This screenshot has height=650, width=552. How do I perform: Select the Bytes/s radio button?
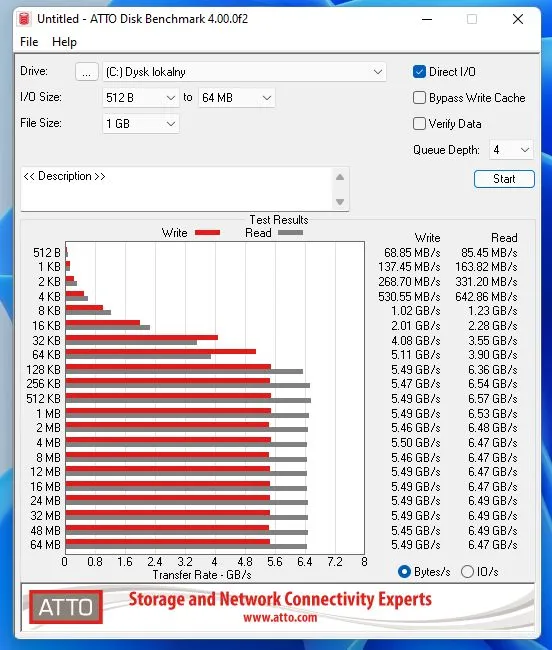(404, 572)
